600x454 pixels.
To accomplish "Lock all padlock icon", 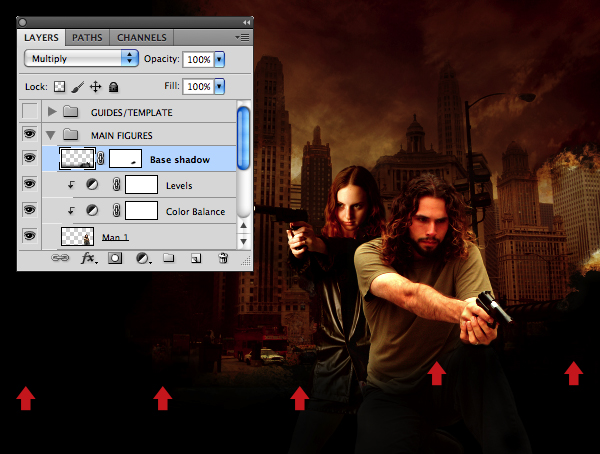I will [113, 87].
